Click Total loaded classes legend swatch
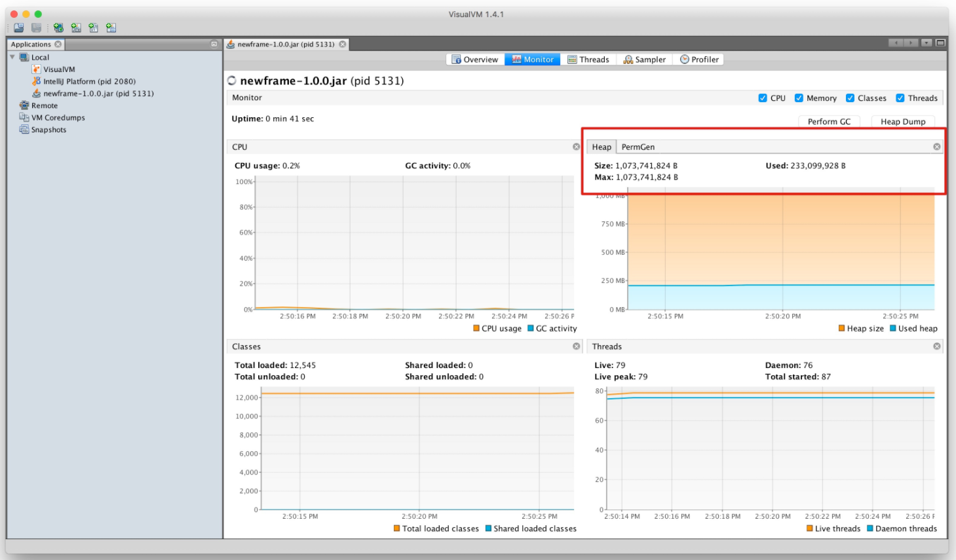The width and height of the screenshot is (956, 560). (397, 529)
